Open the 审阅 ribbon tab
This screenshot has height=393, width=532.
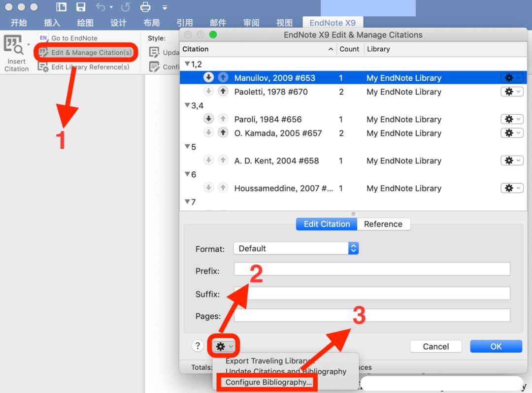251,23
